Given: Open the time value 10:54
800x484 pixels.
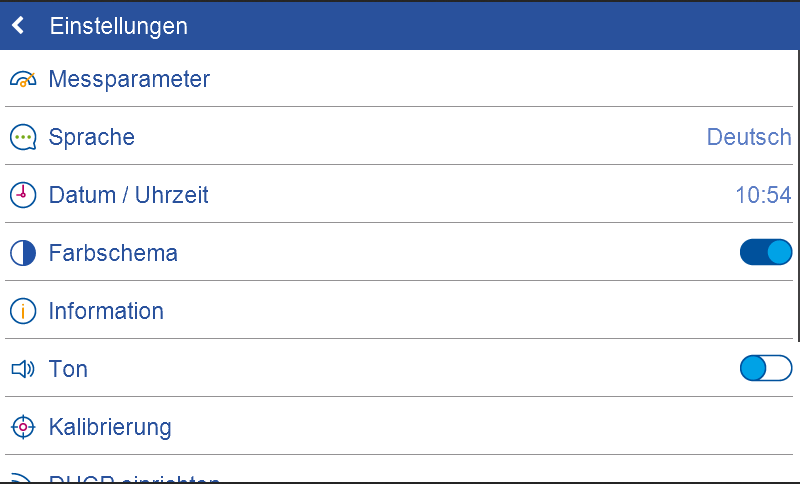Looking at the screenshot, I should [763, 195].
